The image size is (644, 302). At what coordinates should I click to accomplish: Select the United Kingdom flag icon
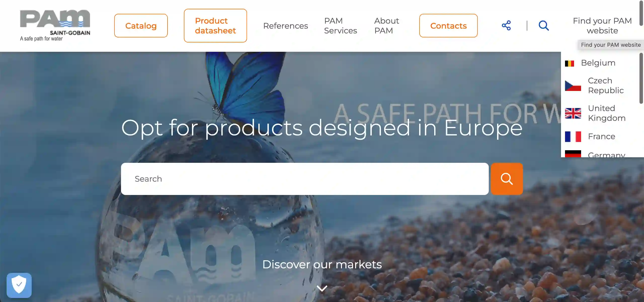[x=573, y=113]
